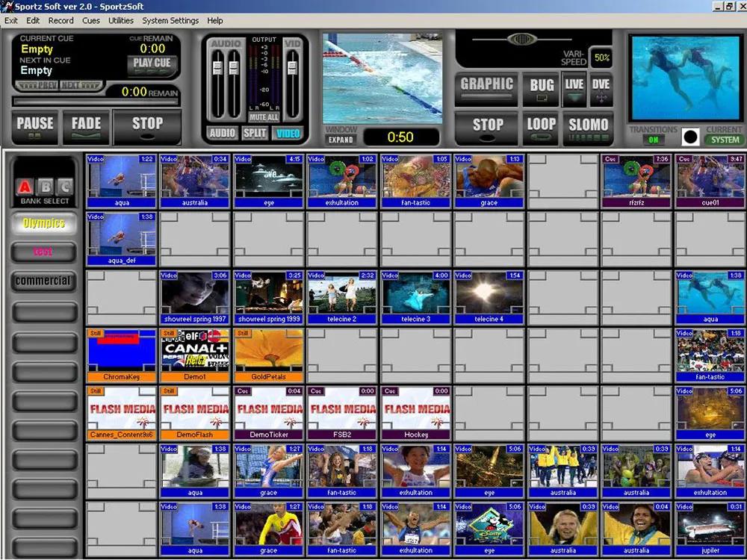This screenshot has height=560, width=747.
Task: Select the SPLIT output mode
Action: click(x=255, y=134)
